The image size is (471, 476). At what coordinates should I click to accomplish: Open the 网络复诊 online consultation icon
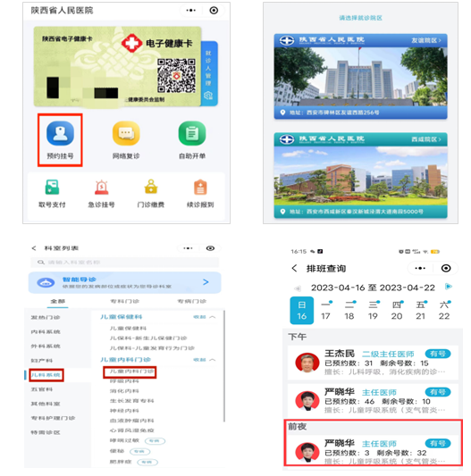click(126, 133)
